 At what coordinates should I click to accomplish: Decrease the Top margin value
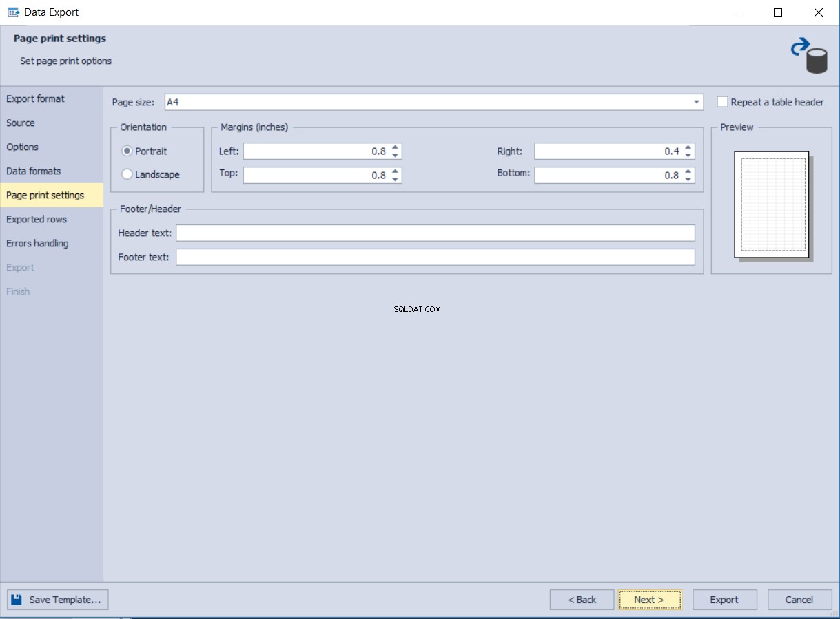[396, 180]
